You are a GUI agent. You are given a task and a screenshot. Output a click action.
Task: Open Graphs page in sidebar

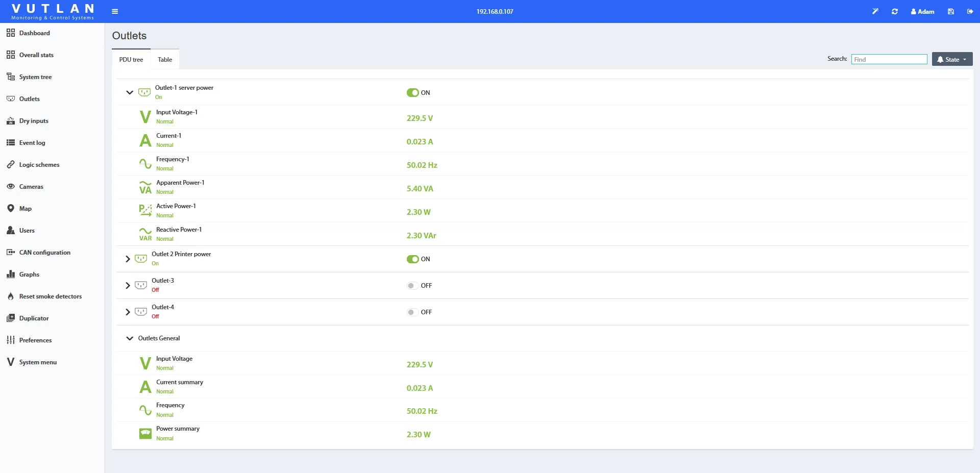[x=29, y=275]
